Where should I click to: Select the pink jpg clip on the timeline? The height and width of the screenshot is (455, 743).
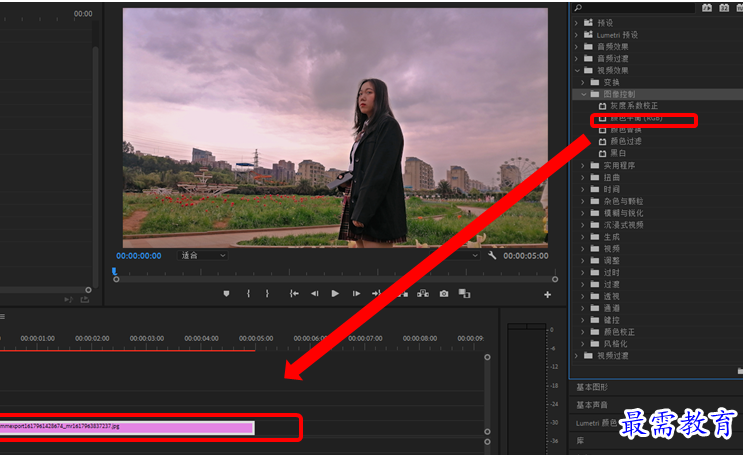click(127, 428)
